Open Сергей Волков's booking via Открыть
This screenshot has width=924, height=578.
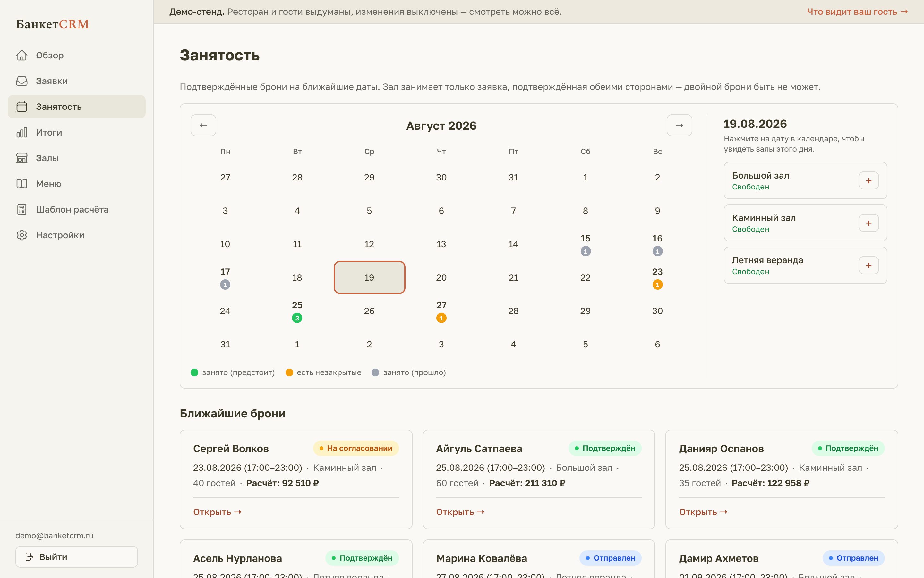(x=217, y=512)
